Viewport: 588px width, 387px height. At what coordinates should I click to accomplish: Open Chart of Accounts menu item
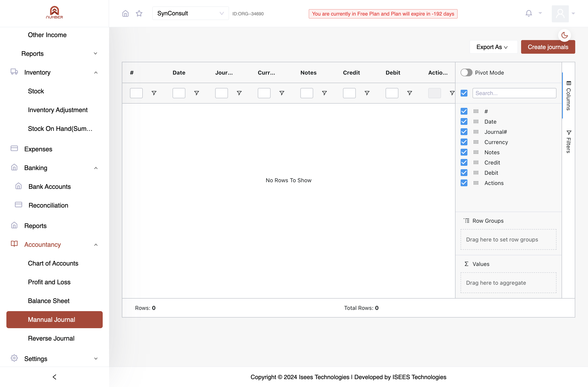[x=53, y=263]
